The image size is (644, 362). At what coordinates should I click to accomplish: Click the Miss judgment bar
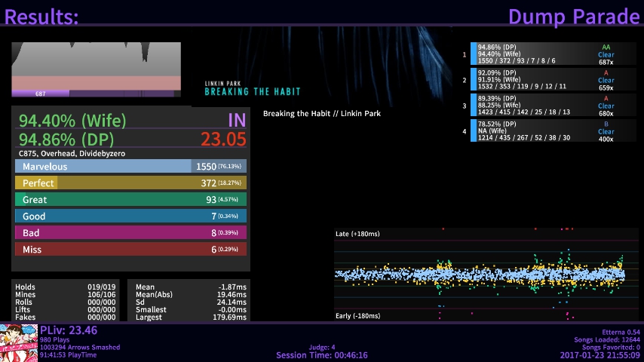click(x=130, y=250)
